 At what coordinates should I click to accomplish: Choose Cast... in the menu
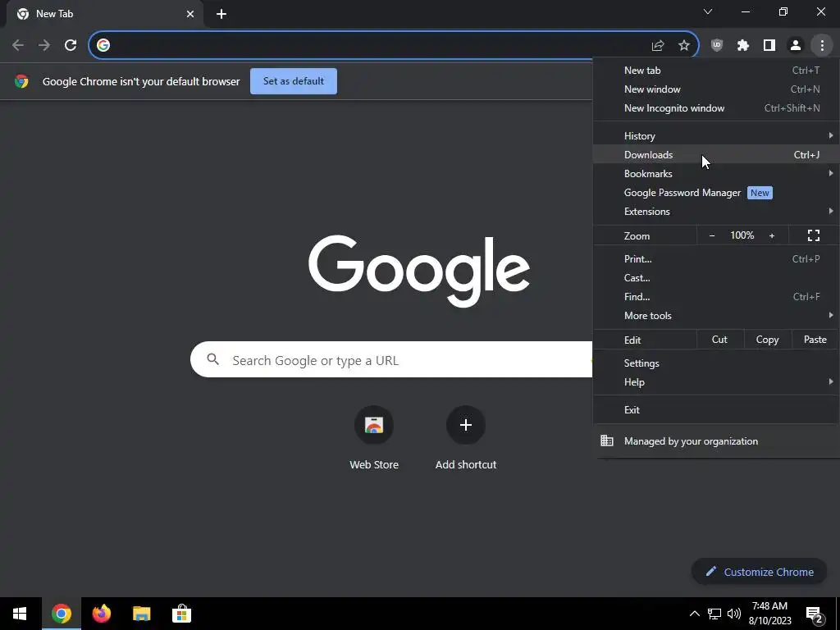[716, 277]
